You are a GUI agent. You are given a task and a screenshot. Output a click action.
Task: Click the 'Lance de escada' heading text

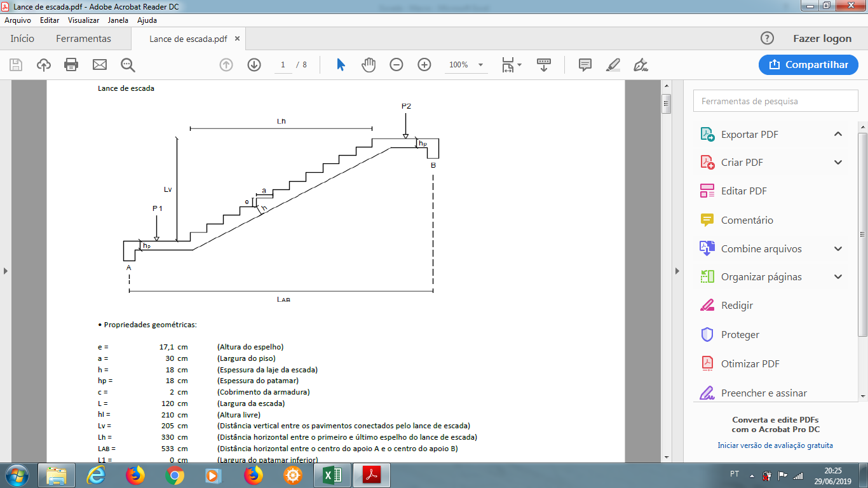(x=126, y=89)
